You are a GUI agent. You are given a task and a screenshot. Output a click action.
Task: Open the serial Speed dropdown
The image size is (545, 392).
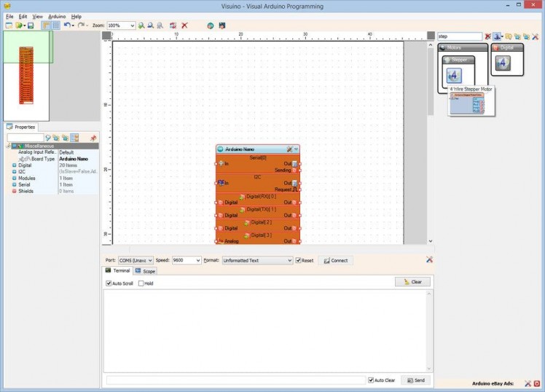tap(197, 260)
